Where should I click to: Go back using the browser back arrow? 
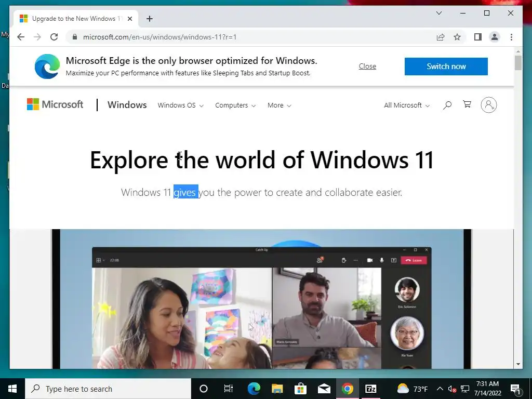coord(21,37)
